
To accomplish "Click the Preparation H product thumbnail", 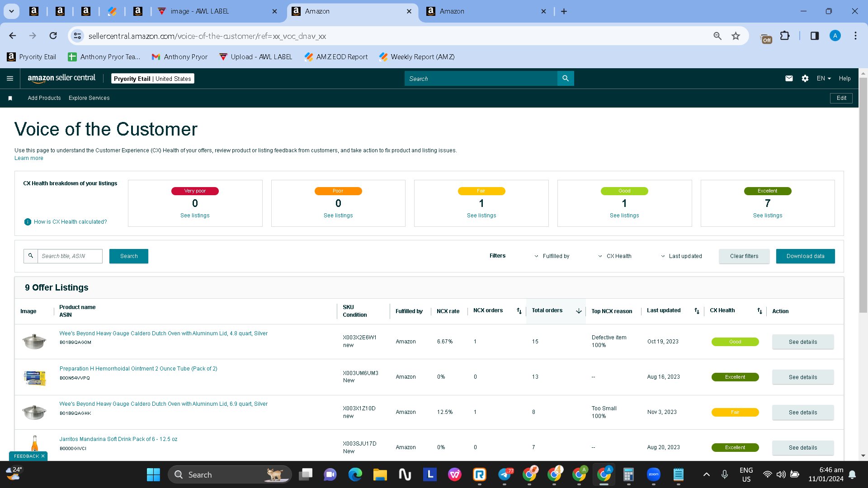I will point(34,377).
